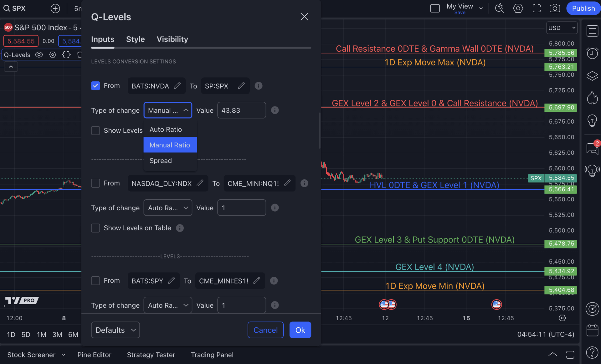Screen dimensions: 601x364
Task: Collapse indicator legend chevron
Action: point(11,67)
